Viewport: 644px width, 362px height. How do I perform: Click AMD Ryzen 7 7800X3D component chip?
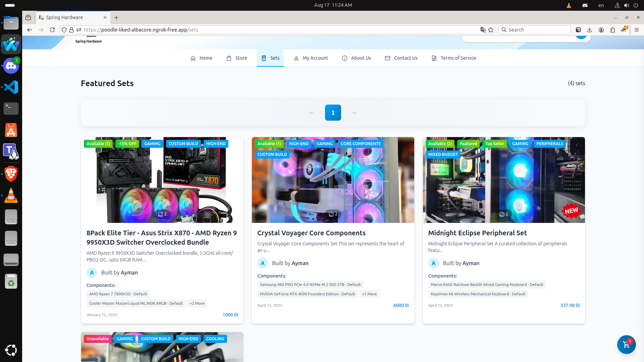118,294
